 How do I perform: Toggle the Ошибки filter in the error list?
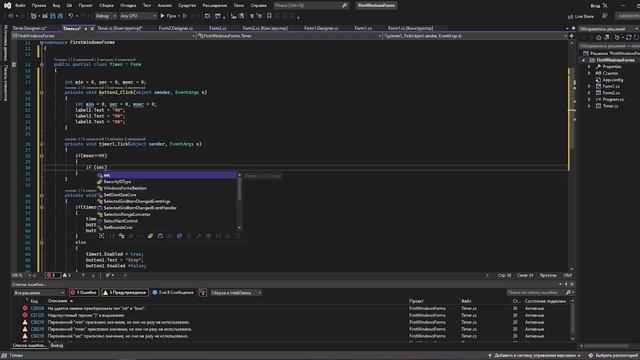click(x=84, y=293)
